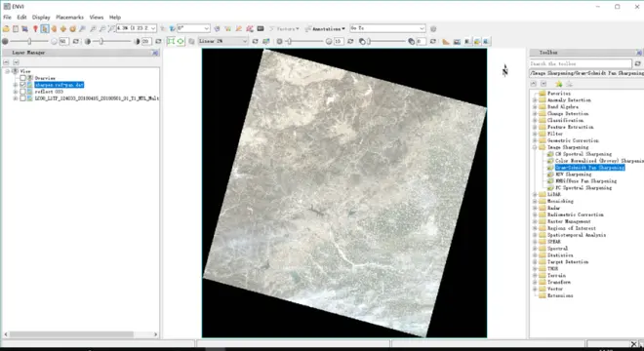Click the Flicker view transition icon

(x=477, y=42)
